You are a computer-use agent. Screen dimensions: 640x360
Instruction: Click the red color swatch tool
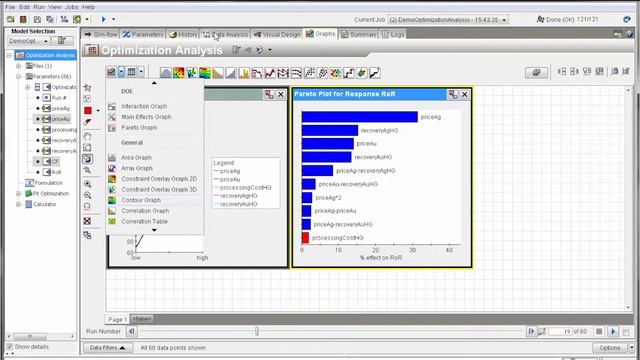[x=88, y=111]
